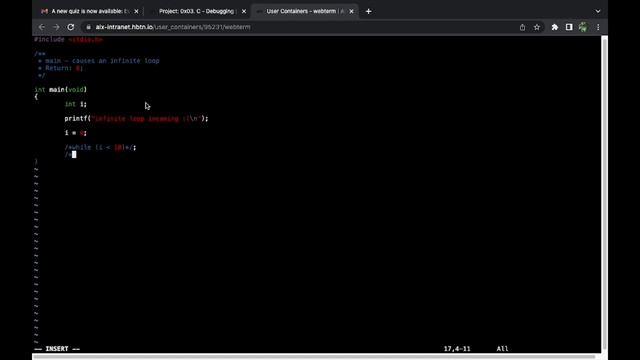Bookmark this page with the star
640x360 pixels.
pyautogui.click(x=537, y=27)
